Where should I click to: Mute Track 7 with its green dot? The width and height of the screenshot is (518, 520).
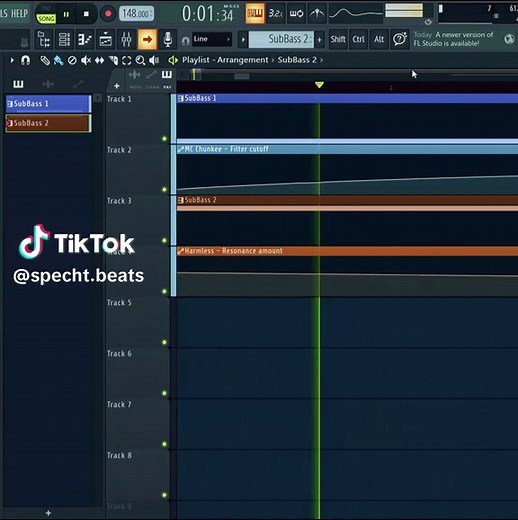tap(164, 444)
